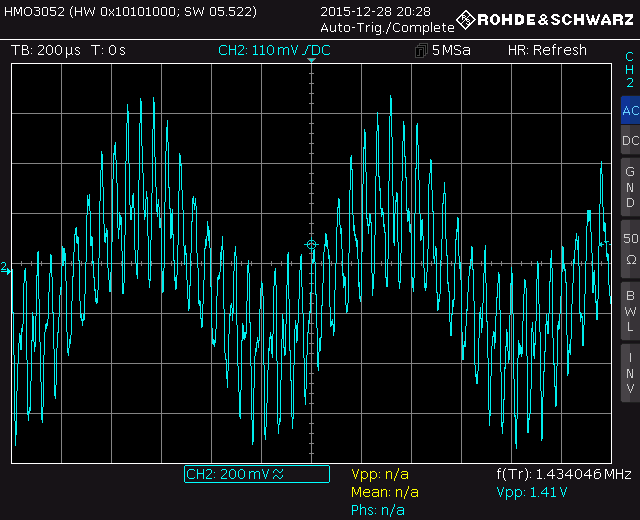Open the CH2: 200mV vertical scale box

tap(256, 474)
